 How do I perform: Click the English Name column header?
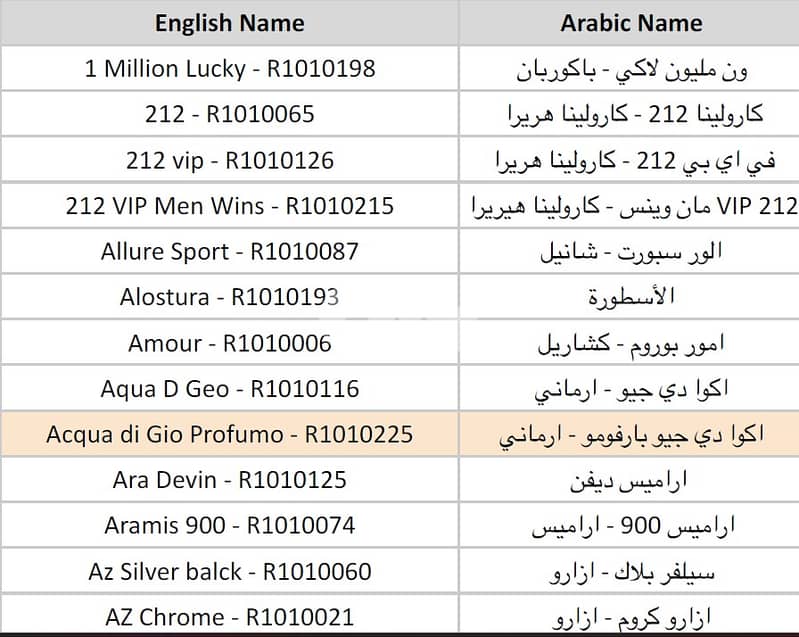coord(229,23)
